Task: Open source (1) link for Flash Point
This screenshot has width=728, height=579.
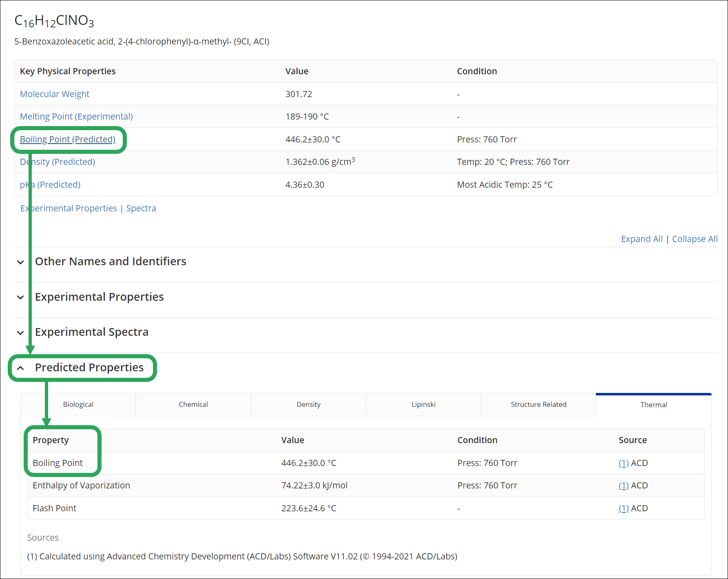Action: pos(624,508)
